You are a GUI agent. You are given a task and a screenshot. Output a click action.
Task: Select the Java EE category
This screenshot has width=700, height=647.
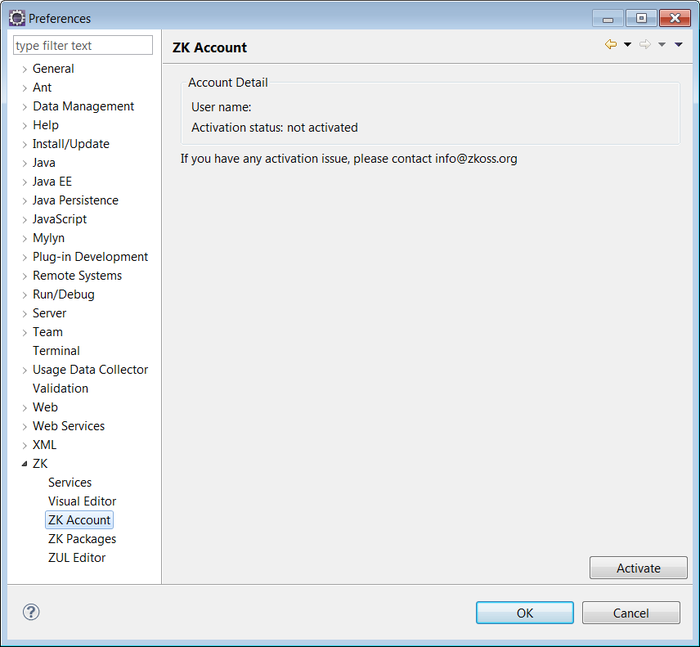point(52,181)
